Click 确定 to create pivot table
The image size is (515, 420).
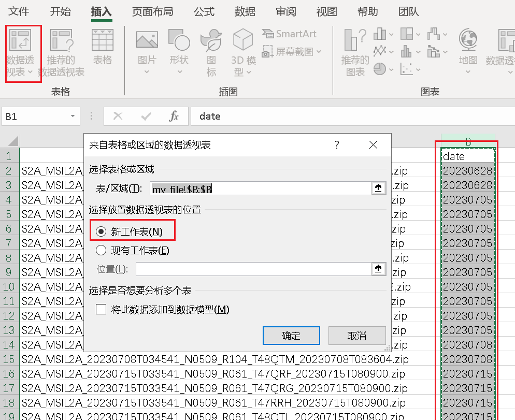click(291, 335)
